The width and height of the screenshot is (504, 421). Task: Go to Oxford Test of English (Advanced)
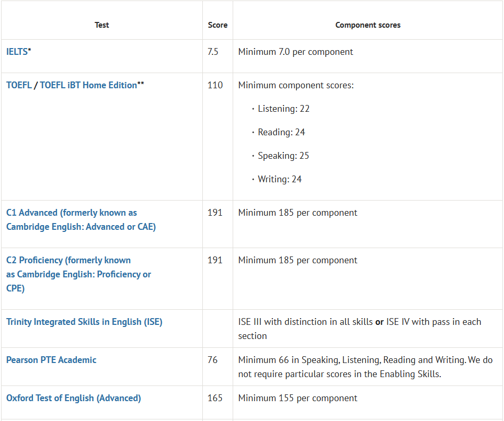point(74,398)
